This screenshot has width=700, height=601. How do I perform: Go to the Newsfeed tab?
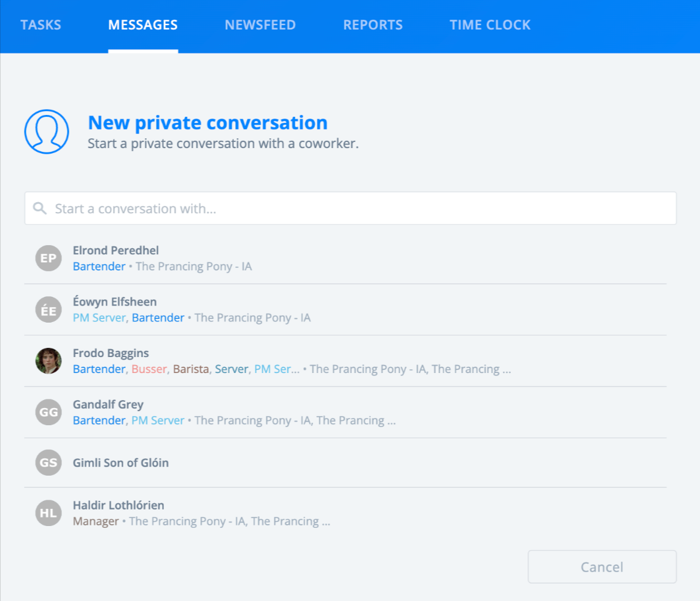[x=260, y=25]
